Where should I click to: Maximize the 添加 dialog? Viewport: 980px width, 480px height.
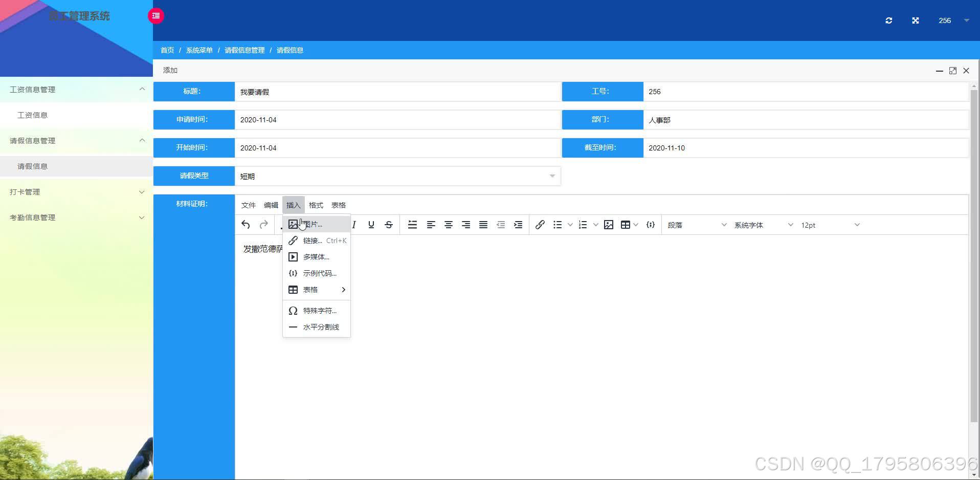tap(953, 71)
